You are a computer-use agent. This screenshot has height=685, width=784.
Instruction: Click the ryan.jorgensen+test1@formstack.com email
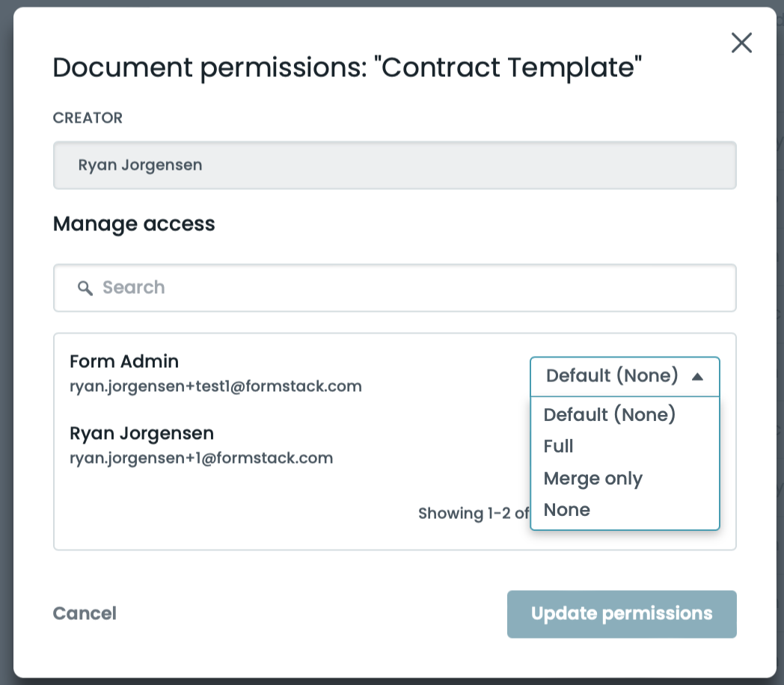point(215,387)
